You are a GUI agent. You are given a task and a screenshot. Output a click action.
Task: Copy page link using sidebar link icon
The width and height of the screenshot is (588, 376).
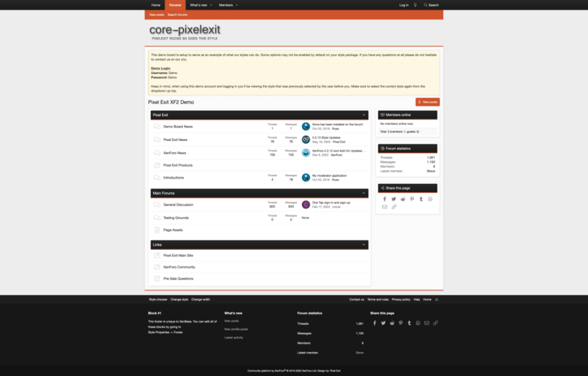click(394, 207)
